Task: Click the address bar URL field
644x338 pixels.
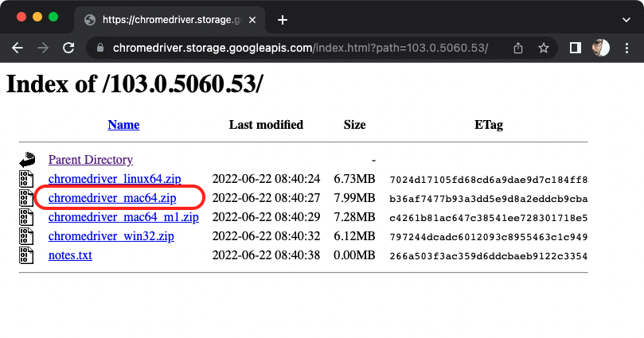Action: coord(300,48)
